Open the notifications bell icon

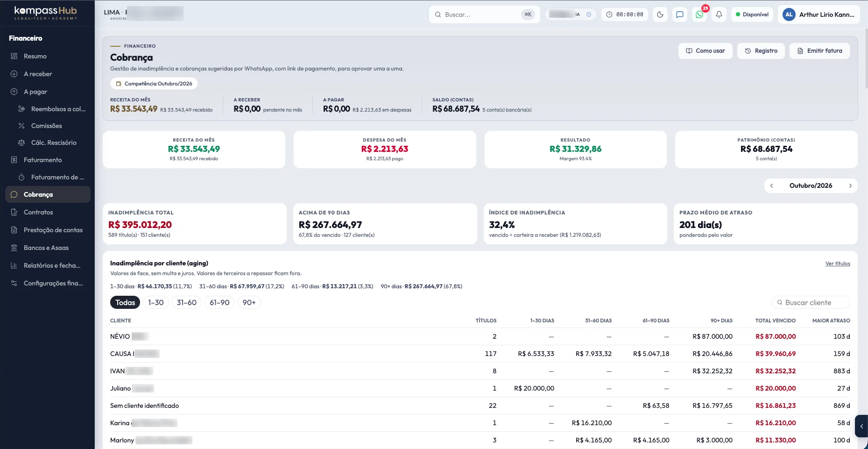tap(719, 14)
